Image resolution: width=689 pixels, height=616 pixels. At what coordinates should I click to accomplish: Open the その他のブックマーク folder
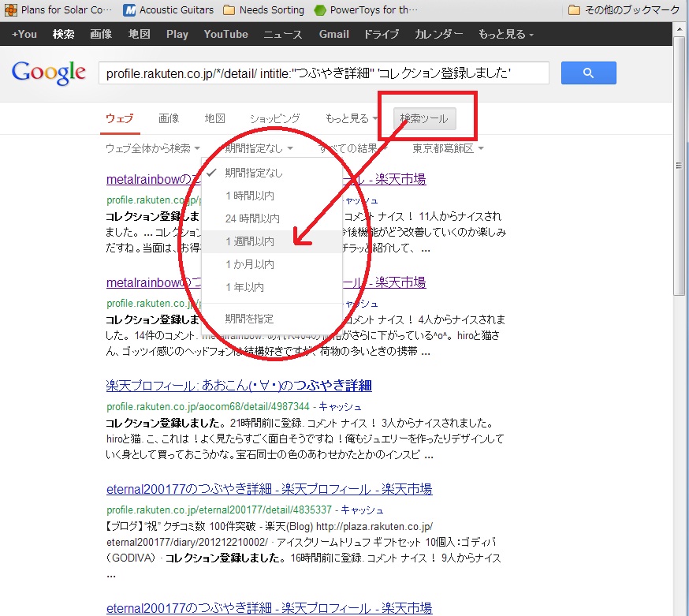[x=624, y=9]
